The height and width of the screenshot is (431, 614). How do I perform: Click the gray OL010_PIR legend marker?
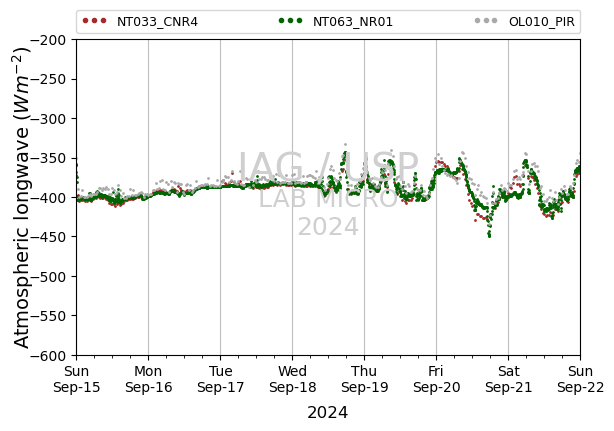click(486, 21)
